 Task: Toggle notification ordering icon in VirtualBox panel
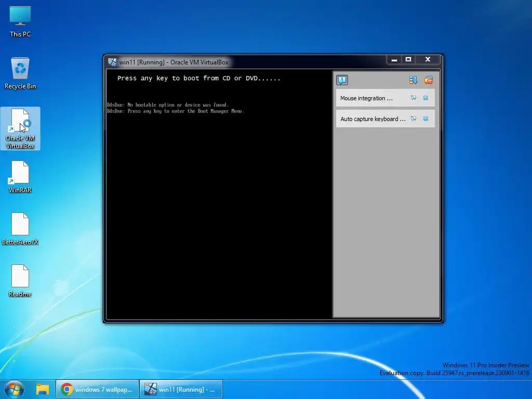click(413, 80)
